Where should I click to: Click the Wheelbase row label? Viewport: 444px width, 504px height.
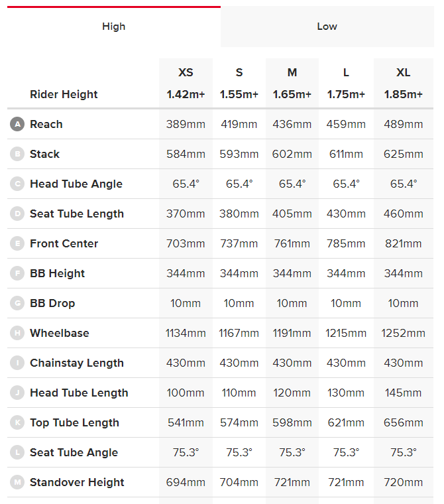point(59,333)
